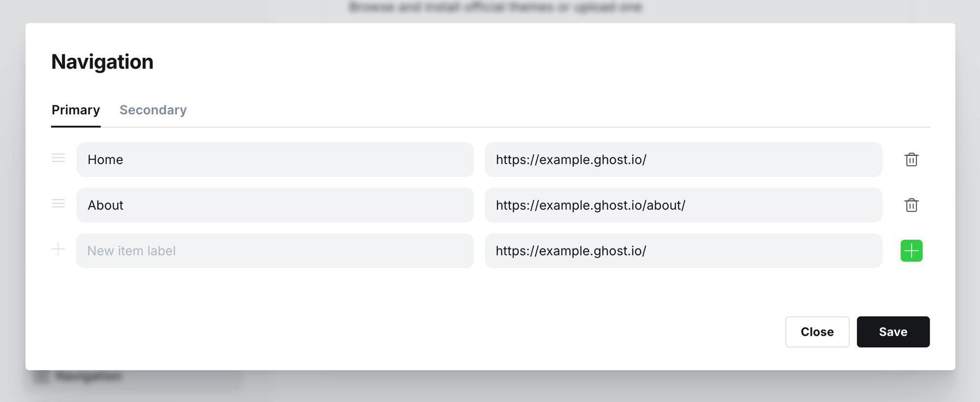The width and height of the screenshot is (980, 402).
Task: Grab the Home row drag handle
Action: tap(58, 158)
